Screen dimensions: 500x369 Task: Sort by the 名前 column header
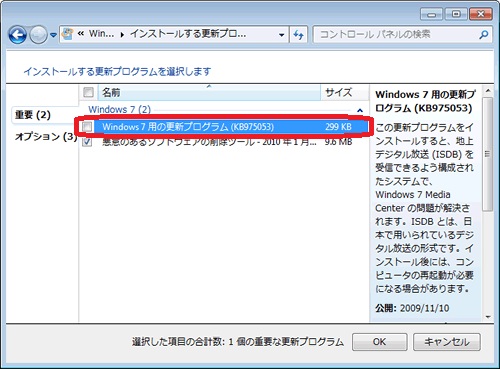(209, 92)
